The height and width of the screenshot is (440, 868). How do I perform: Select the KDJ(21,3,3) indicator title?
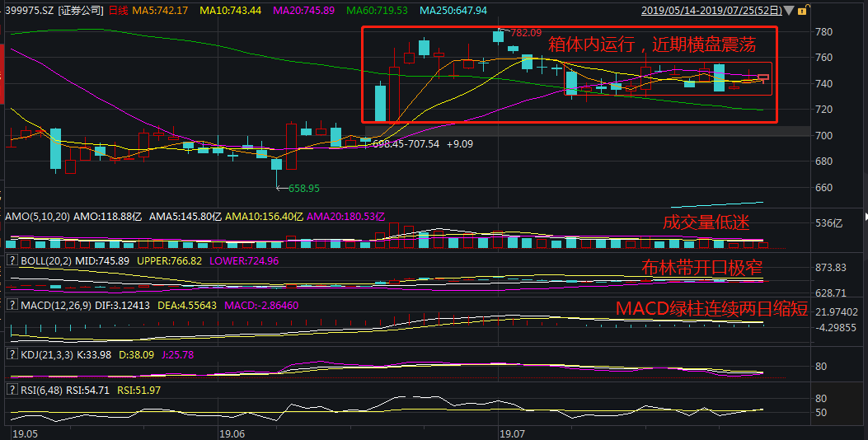46,355
